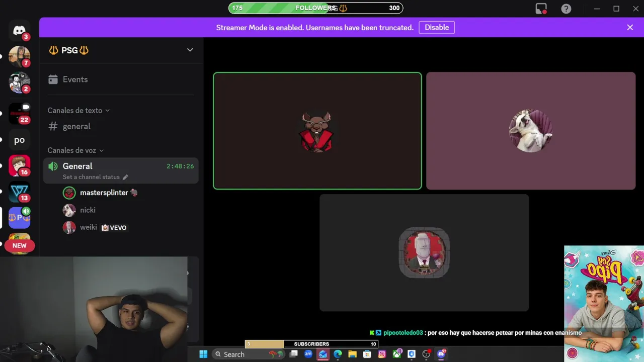644x362 pixels.
Task: Focus the mastersplinter video tile
Action: [x=317, y=131]
